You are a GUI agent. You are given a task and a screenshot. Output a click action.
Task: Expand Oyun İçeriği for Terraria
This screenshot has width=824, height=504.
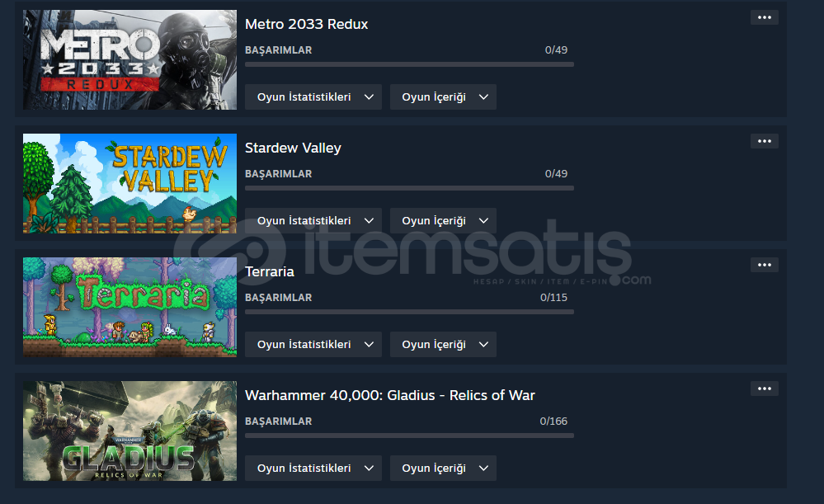pos(443,345)
